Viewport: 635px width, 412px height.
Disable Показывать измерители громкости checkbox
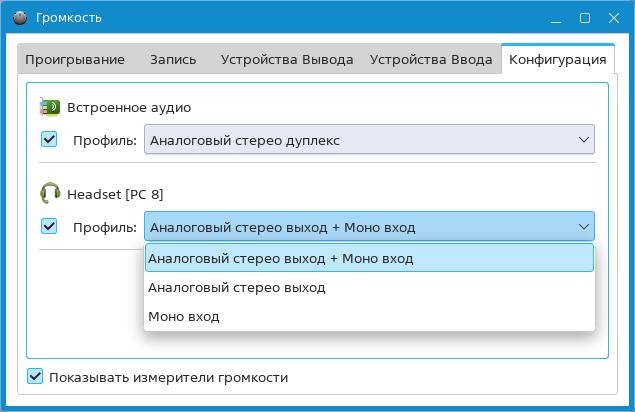point(36,377)
